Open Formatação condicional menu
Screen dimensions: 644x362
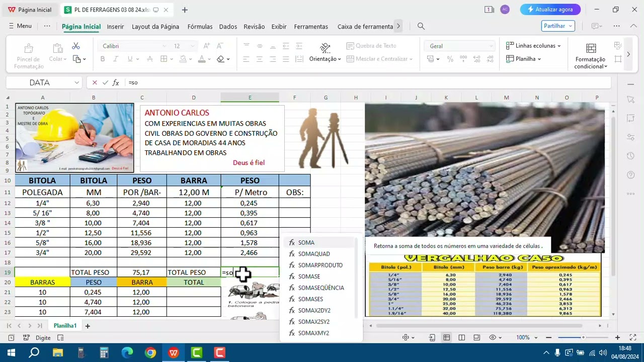pyautogui.click(x=591, y=55)
